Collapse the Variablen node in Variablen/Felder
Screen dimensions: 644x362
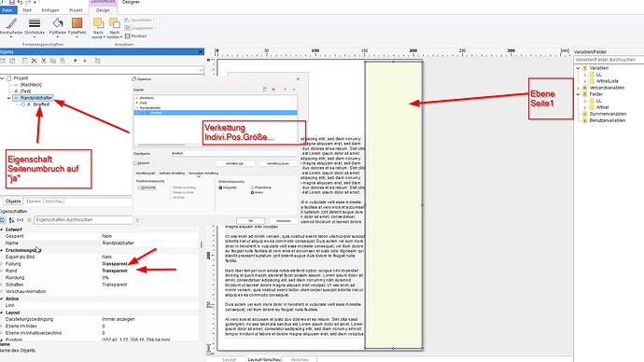tap(579, 68)
